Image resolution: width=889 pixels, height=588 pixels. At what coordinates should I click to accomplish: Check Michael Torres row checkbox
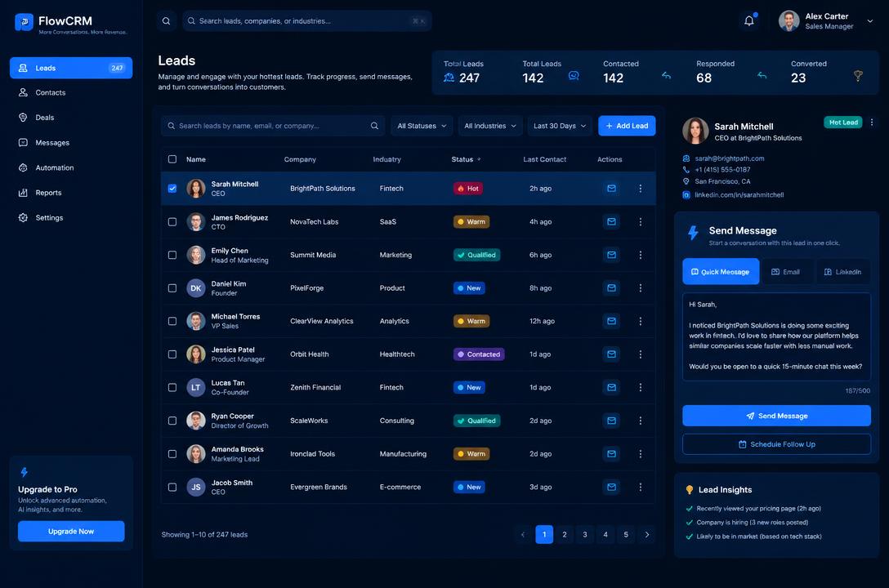click(x=172, y=321)
